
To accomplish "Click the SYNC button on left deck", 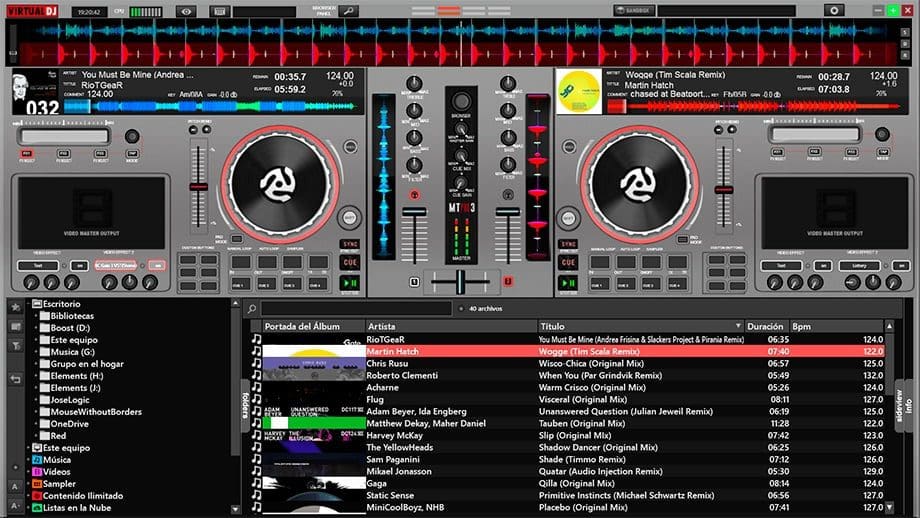I will 350,244.
